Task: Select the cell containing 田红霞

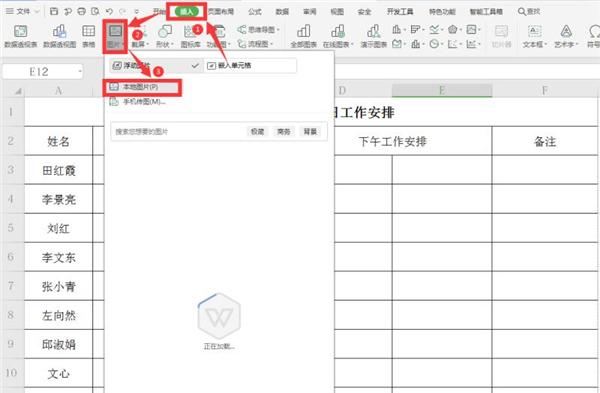Action: (59, 170)
